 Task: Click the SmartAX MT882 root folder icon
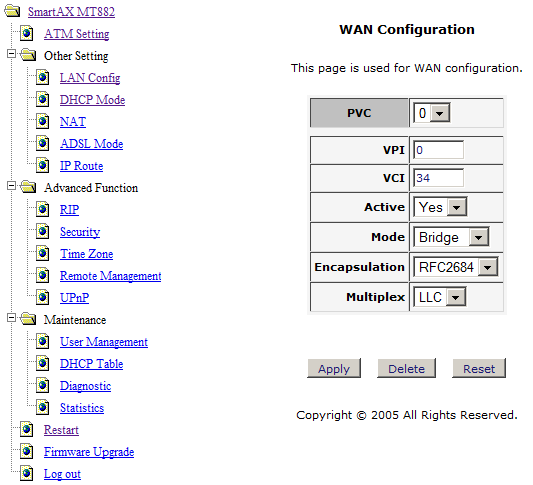pos(13,11)
